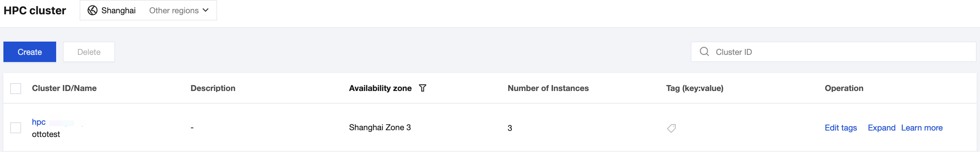Click the Cluster ID/Name column header
The image size is (980, 152).
[64, 88]
